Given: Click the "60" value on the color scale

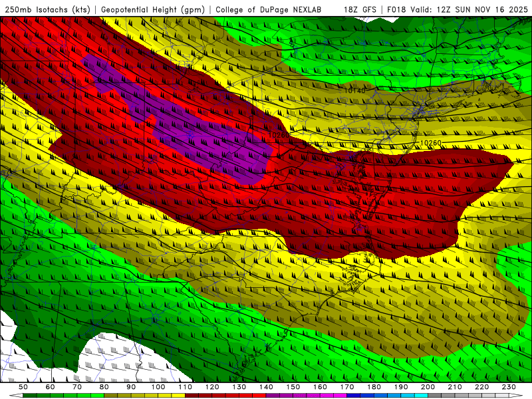Looking at the screenshot, I should 50,387.
